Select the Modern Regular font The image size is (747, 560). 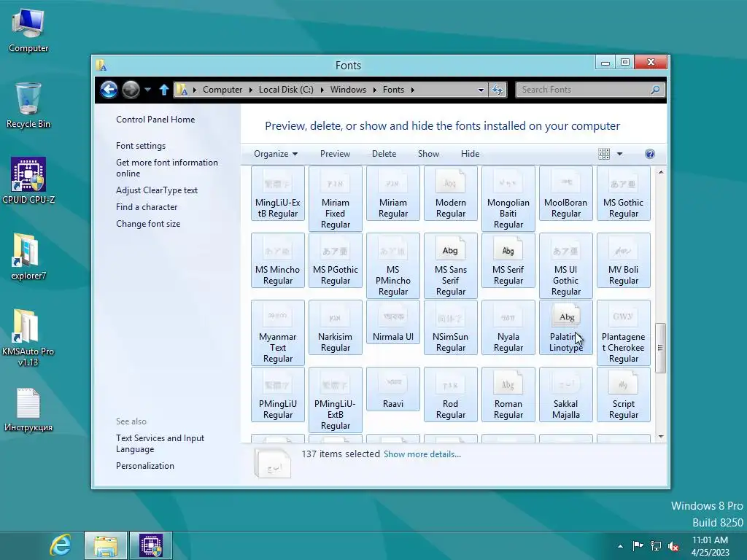(450, 192)
